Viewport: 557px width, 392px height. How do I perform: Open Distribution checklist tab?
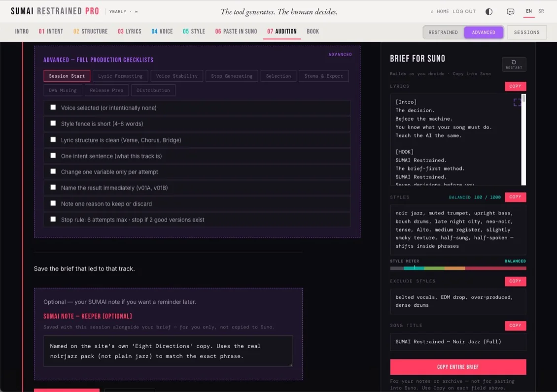[x=153, y=90]
